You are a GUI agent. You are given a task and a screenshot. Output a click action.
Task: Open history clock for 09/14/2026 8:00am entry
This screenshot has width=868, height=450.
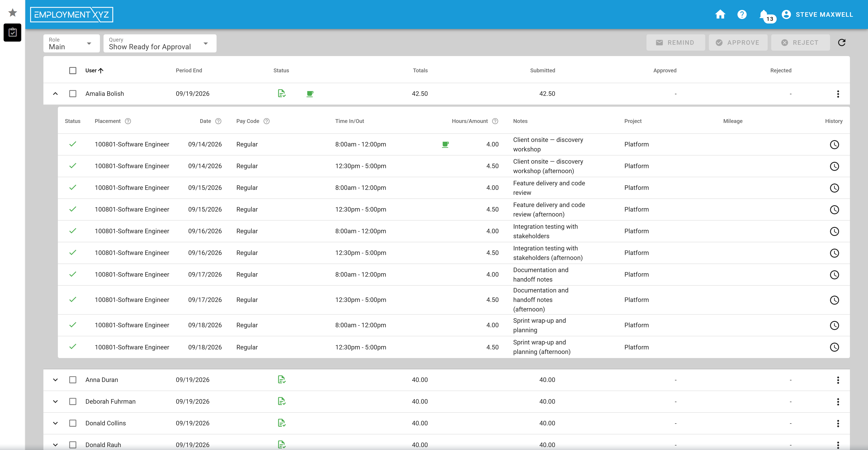pos(834,144)
